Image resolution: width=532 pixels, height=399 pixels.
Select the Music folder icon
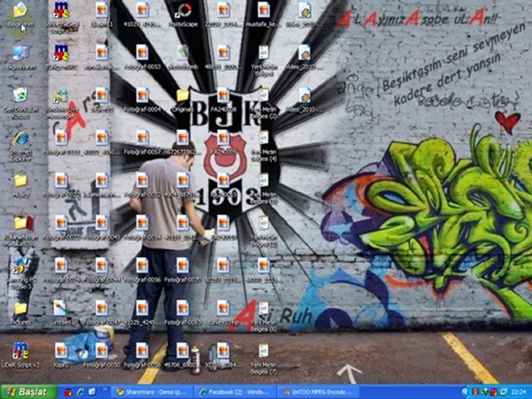click(x=21, y=186)
